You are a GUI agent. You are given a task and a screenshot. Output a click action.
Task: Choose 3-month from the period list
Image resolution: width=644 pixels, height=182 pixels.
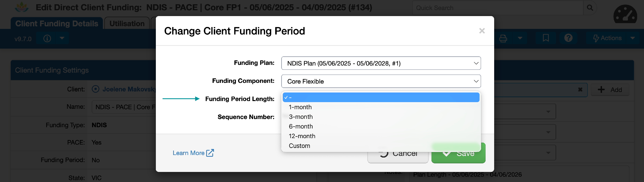click(x=301, y=117)
